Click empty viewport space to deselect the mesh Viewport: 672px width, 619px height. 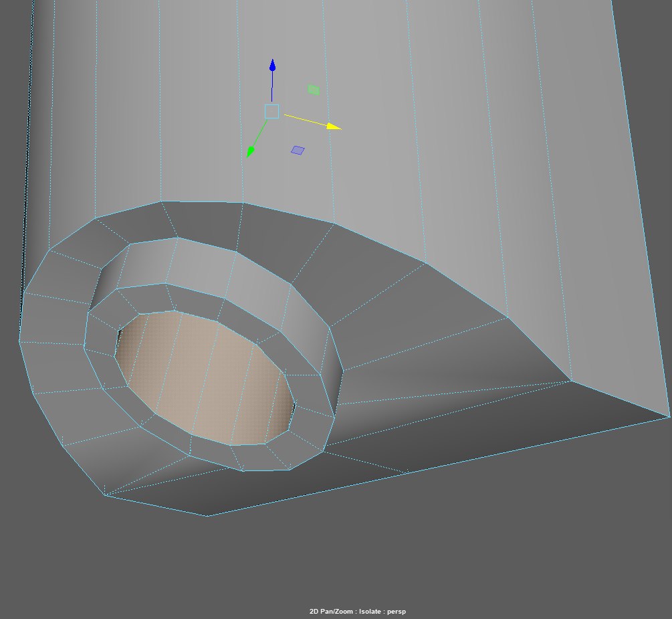click(x=67, y=569)
